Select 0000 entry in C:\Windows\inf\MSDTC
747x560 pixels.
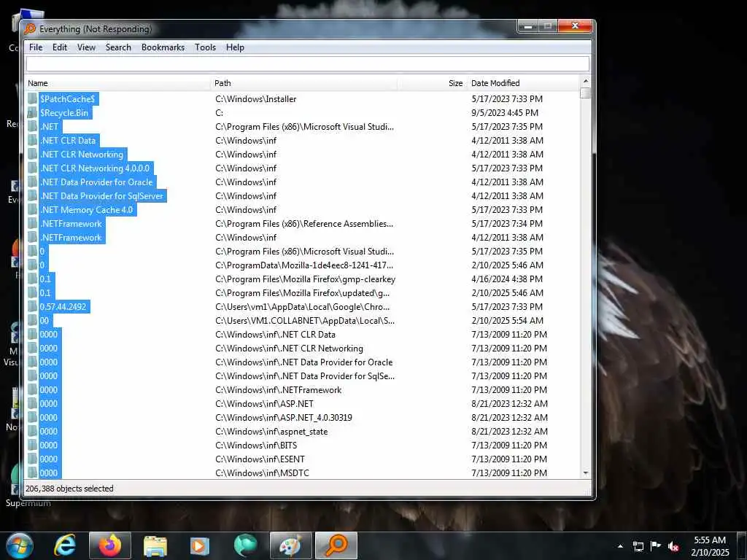point(49,472)
